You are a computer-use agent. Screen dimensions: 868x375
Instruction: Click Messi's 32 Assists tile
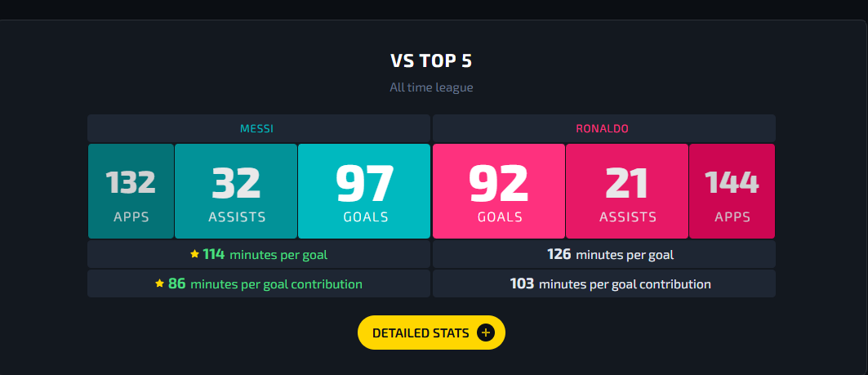[236, 191]
